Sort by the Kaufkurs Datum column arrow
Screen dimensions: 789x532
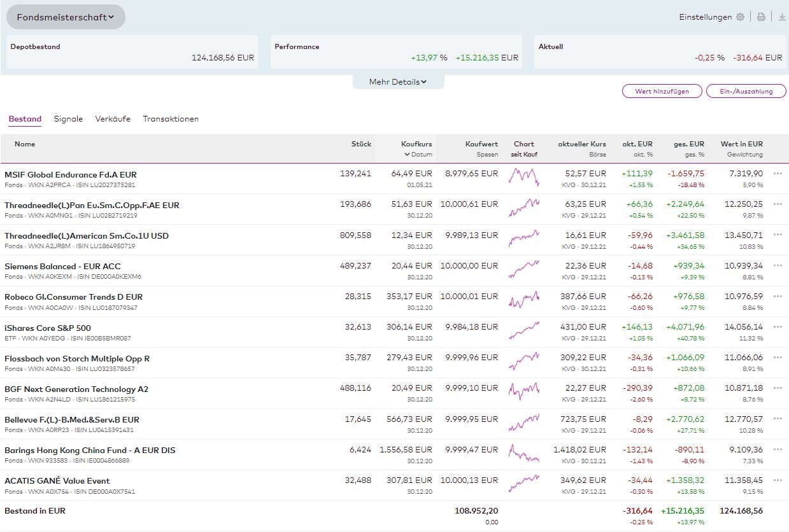pos(408,155)
